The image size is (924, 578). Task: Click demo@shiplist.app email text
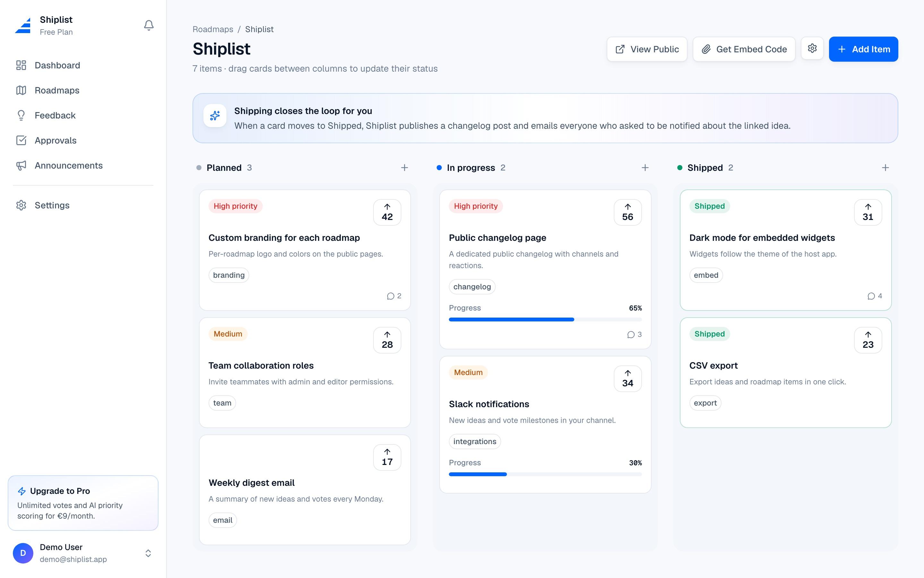tap(73, 559)
